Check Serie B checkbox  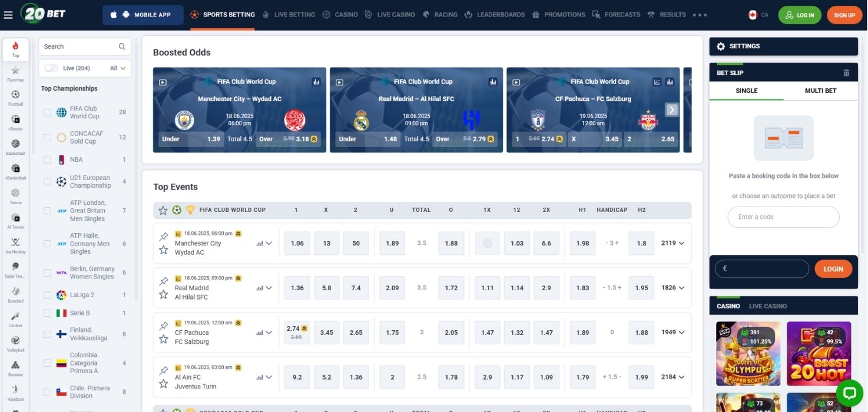(48, 313)
